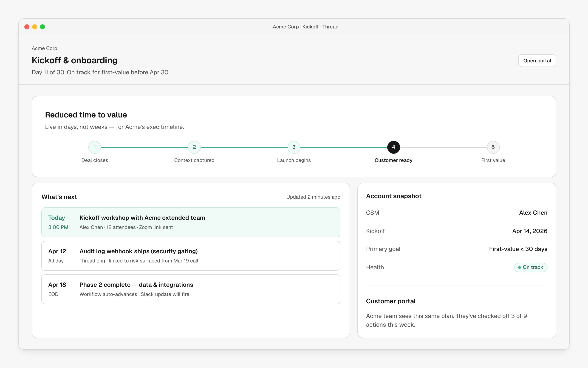Maximize the window with the green button
The image size is (588, 368).
(43, 27)
